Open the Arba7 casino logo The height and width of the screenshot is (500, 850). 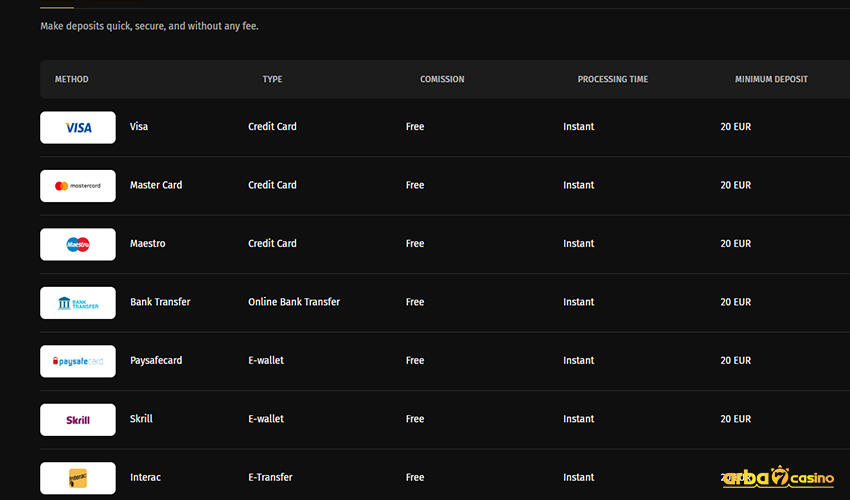click(778, 478)
